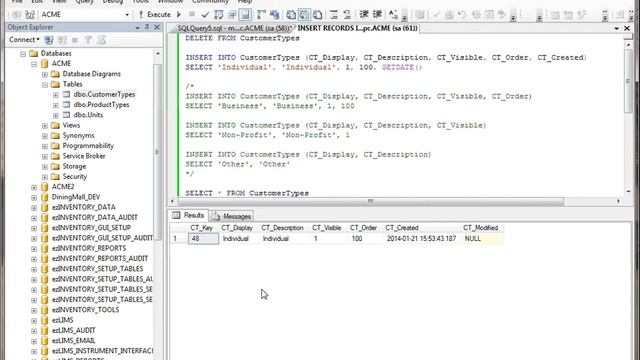640x360 pixels.
Task: Toggle the IntelliSense Enabled toolbar button
Action: point(245,15)
